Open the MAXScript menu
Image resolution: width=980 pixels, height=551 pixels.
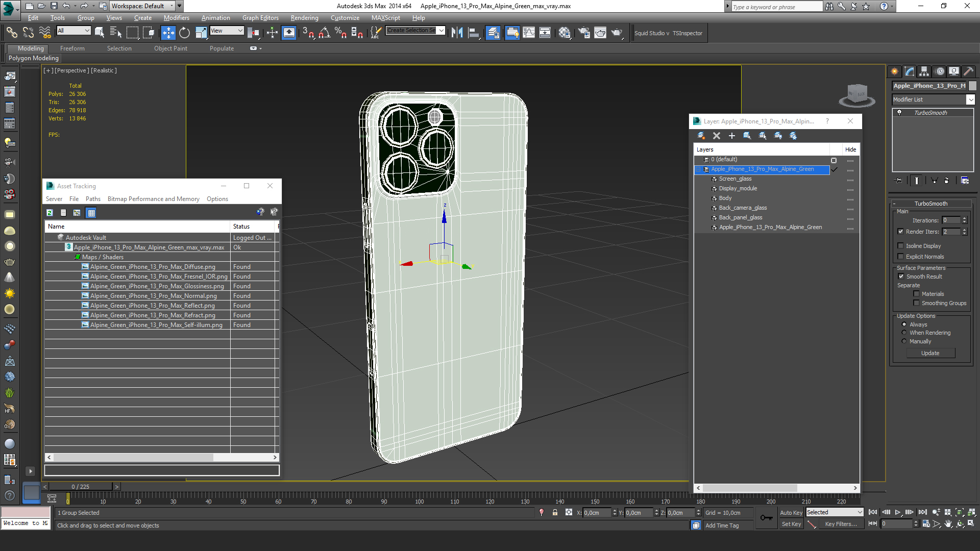point(385,18)
